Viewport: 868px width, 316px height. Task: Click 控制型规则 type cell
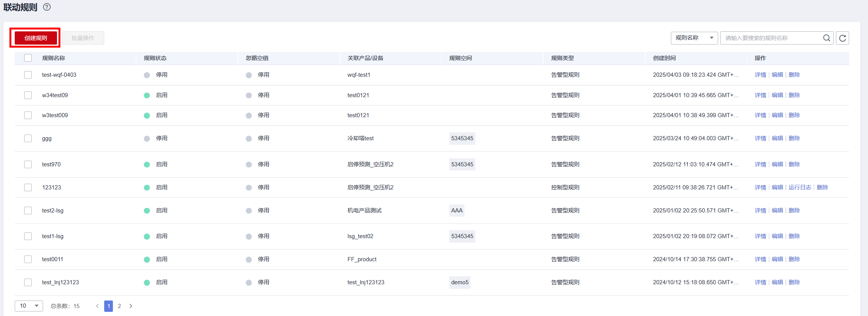click(x=565, y=187)
